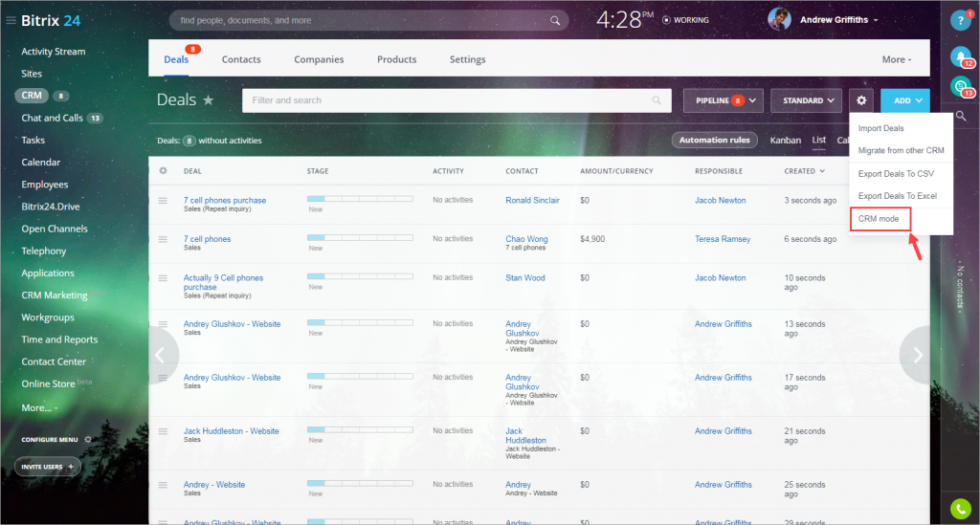This screenshot has height=525, width=980.
Task: Click stage progress bar of Andrey - Website
Action: [360, 483]
